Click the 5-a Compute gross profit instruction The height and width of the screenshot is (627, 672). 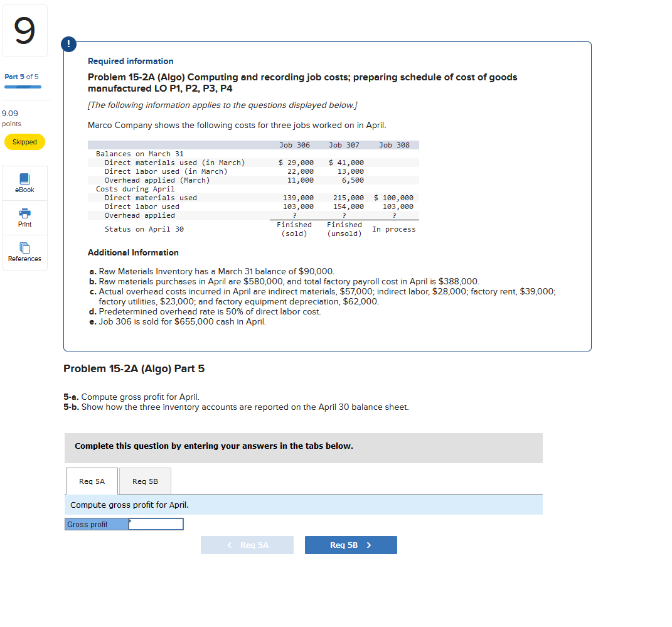pos(132,397)
